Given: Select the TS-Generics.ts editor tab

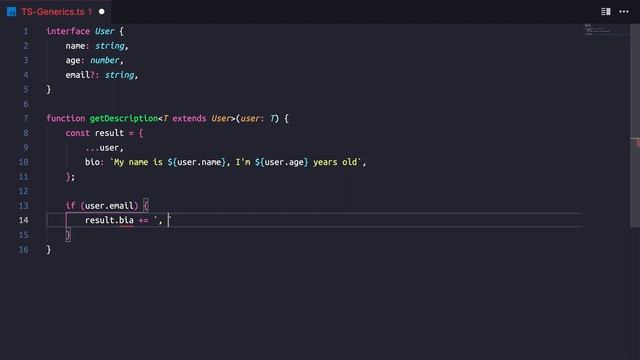Looking at the screenshot, I should 56,11.
